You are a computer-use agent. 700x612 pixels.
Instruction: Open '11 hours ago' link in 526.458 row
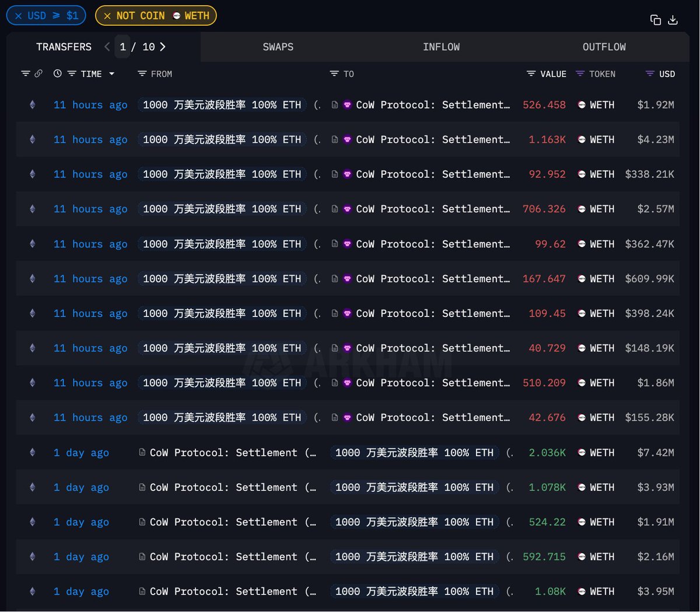click(x=90, y=105)
